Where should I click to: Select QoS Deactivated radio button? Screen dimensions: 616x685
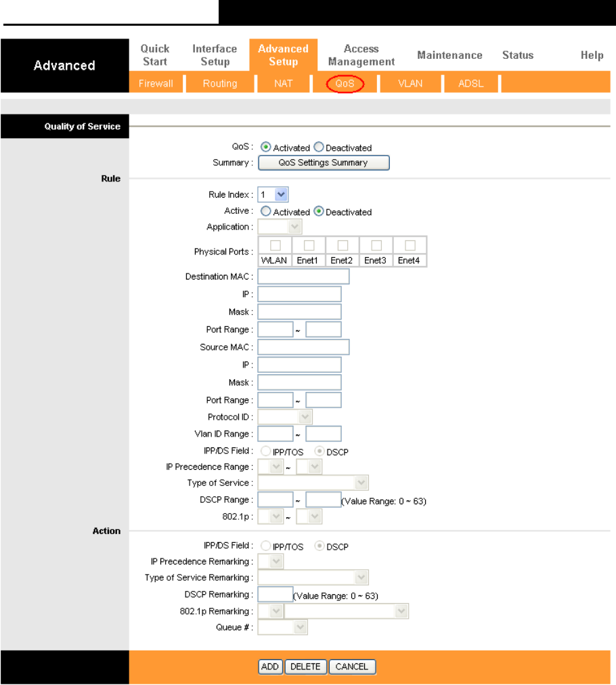click(x=319, y=147)
